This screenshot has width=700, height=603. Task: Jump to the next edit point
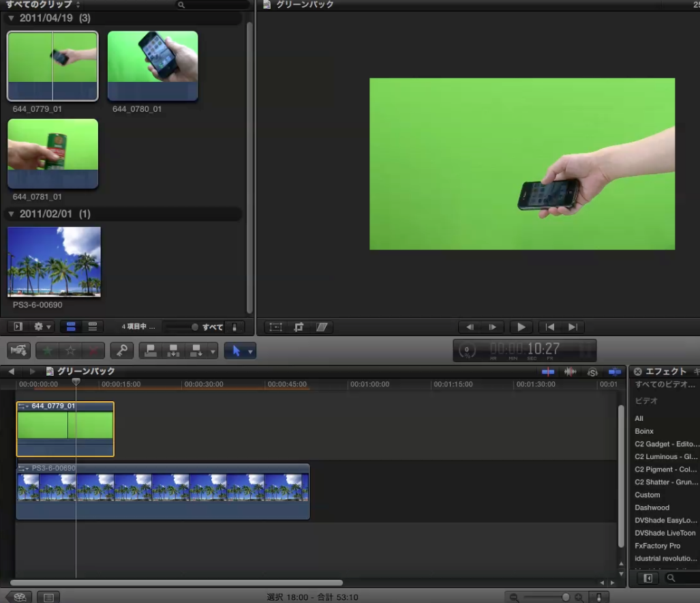click(573, 327)
